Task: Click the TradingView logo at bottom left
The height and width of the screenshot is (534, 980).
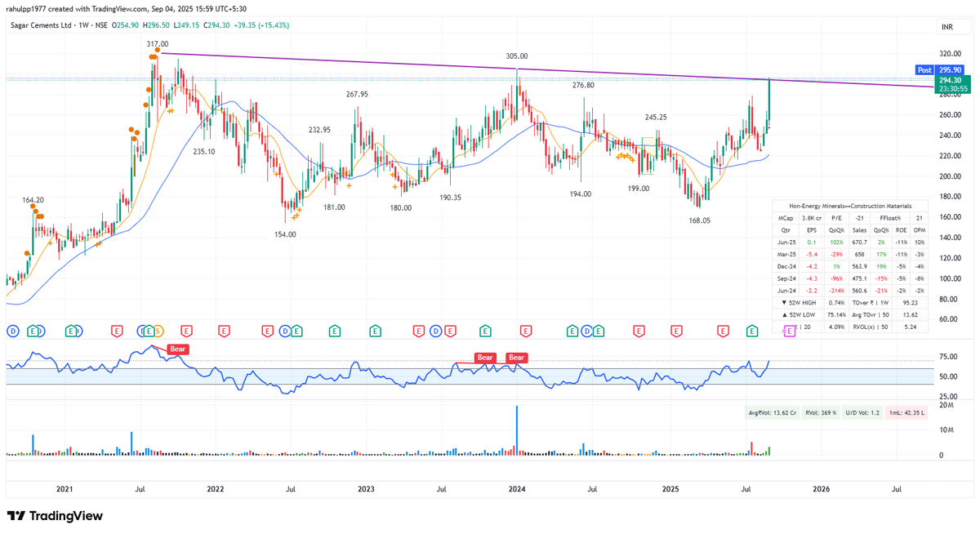Action: click(x=55, y=516)
